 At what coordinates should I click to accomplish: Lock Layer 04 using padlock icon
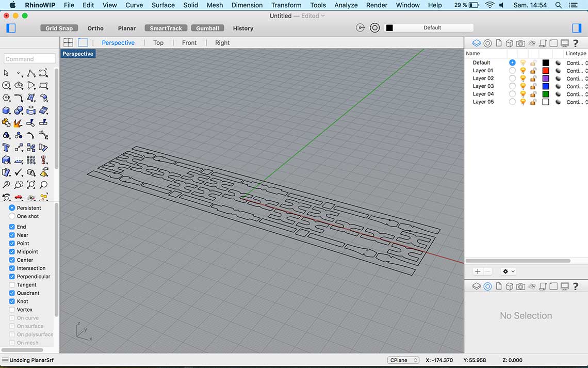pos(533,94)
